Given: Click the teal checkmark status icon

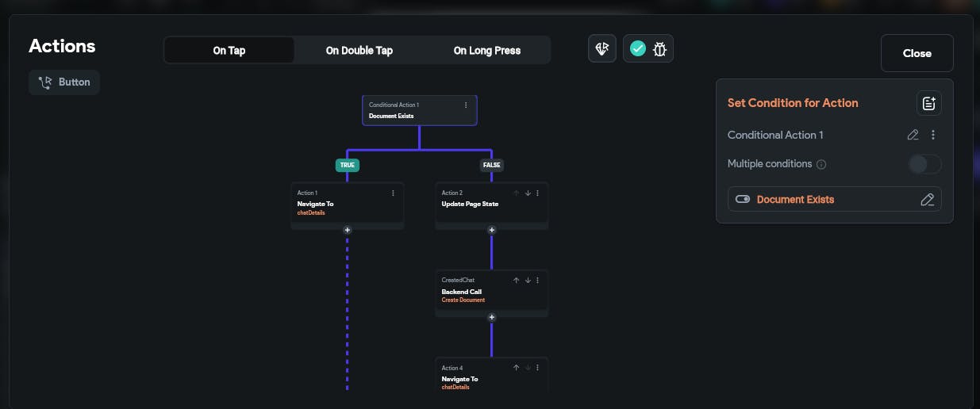Looking at the screenshot, I should (x=638, y=49).
